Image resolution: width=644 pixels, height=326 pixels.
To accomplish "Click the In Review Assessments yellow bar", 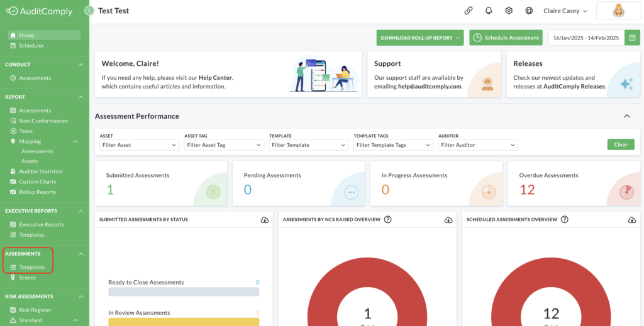I will click(184, 322).
